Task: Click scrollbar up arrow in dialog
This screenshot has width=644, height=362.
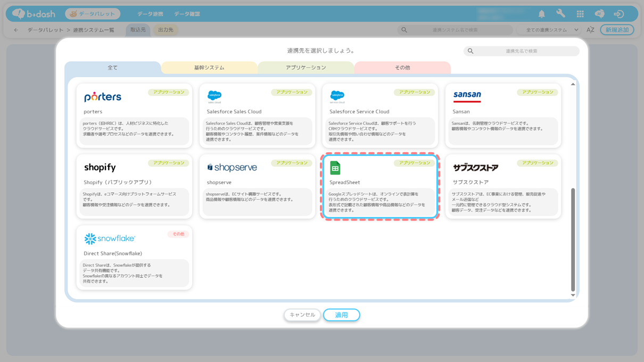Action: (573, 84)
